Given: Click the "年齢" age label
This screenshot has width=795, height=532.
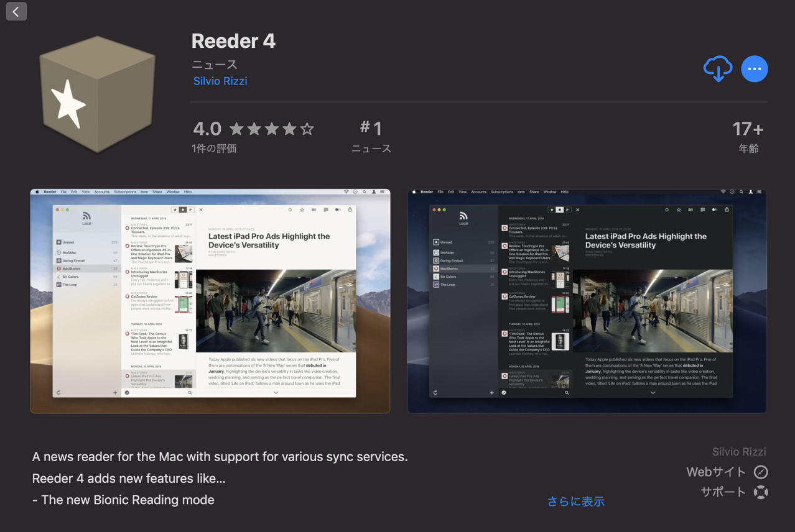Looking at the screenshot, I should click(x=748, y=149).
